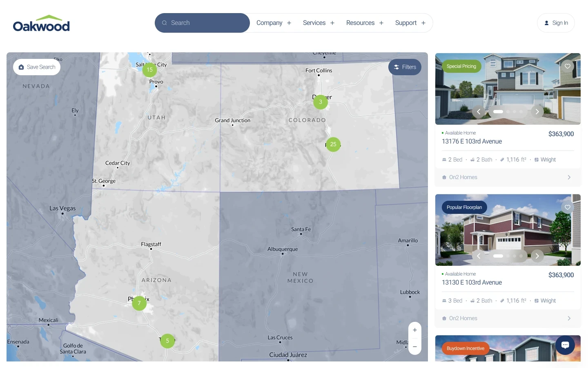The image size is (588, 368).
Task: Click the Grand Junction label on the map
Action: pyautogui.click(x=233, y=120)
